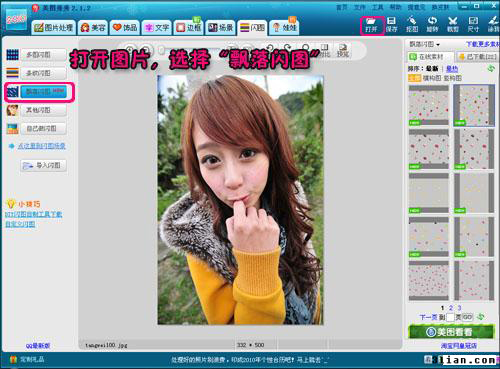Sort materials by 最新

tap(432, 69)
